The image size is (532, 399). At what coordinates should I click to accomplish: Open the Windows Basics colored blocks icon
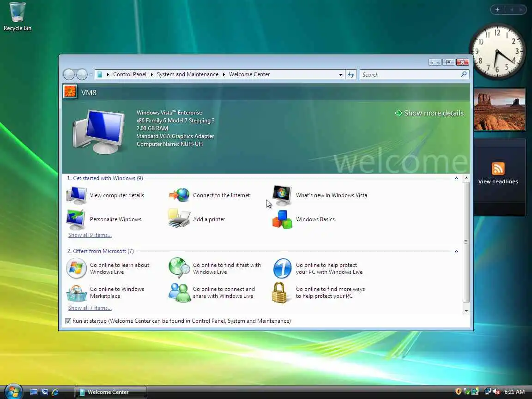(x=282, y=219)
